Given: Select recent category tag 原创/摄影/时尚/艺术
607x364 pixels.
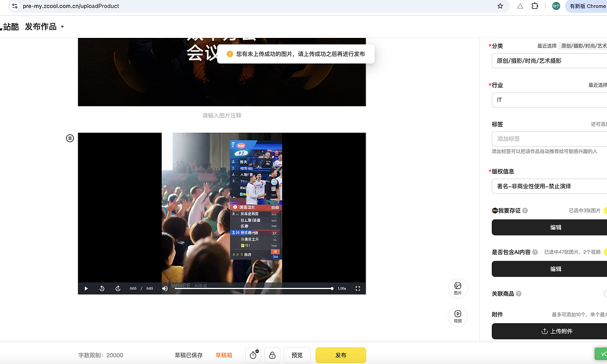Looking at the screenshot, I should coord(583,46).
